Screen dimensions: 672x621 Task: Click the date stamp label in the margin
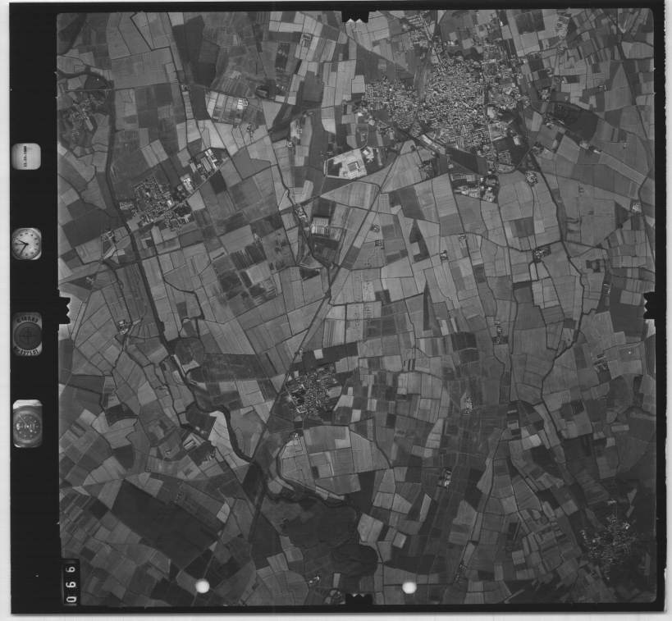pos(26,156)
